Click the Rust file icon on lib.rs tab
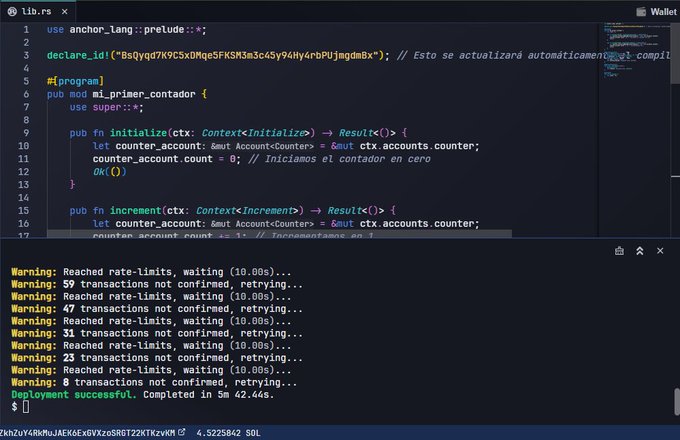Viewport: 680px width, 440px height. point(12,12)
